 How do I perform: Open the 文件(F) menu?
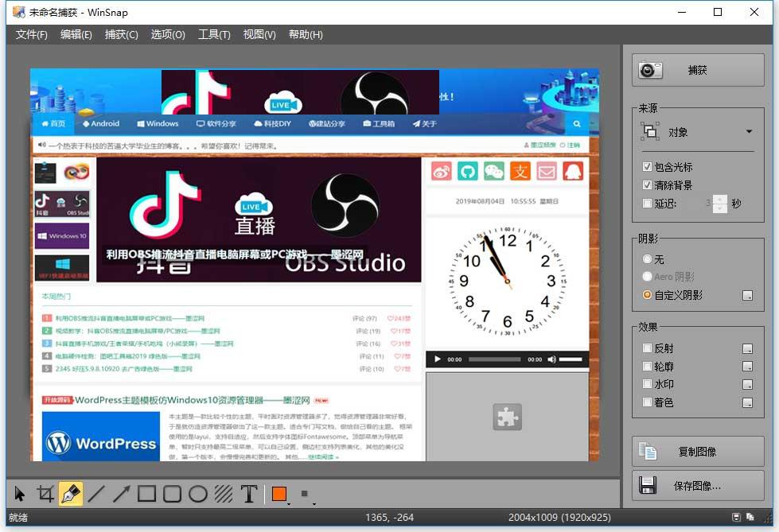tap(31, 34)
